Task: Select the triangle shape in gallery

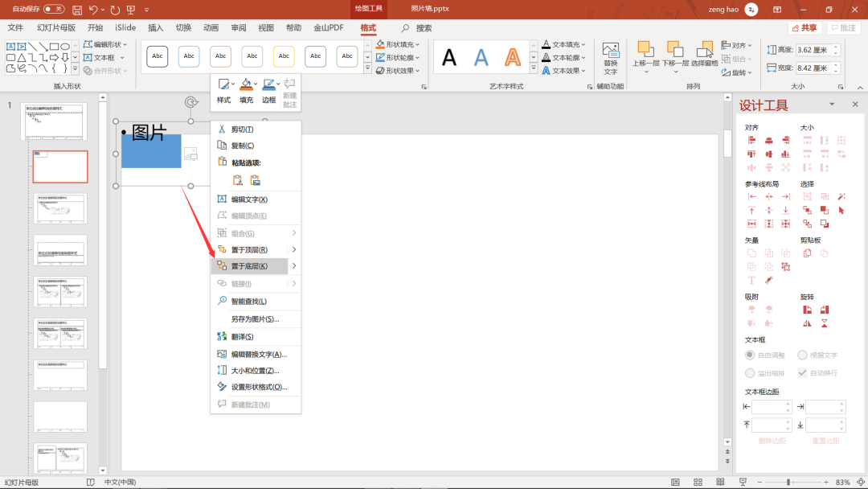Action: point(21,57)
